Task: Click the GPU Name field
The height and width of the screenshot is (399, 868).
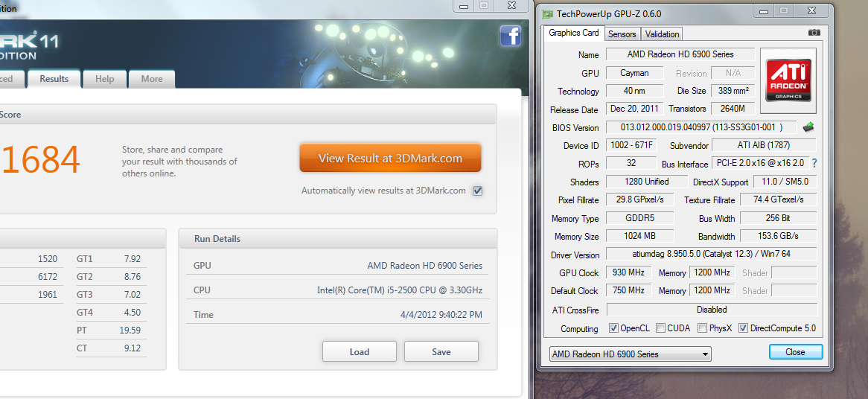Action: pos(680,54)
